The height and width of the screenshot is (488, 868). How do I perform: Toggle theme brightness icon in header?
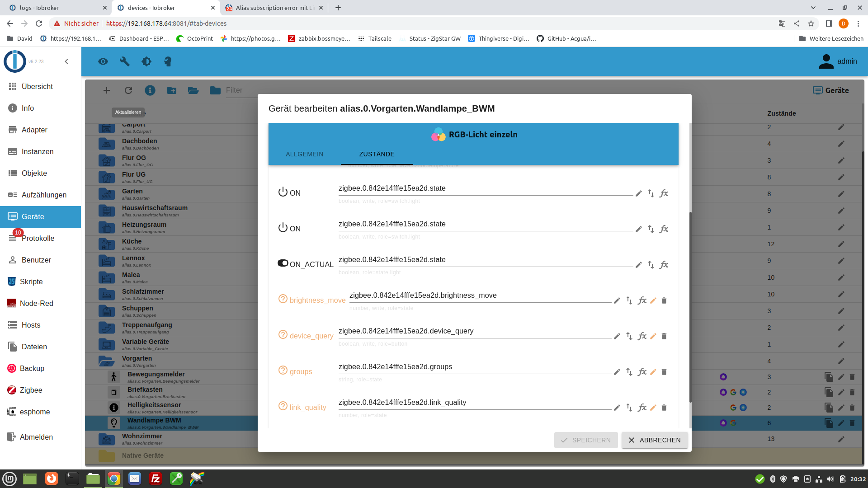[146, 61]
